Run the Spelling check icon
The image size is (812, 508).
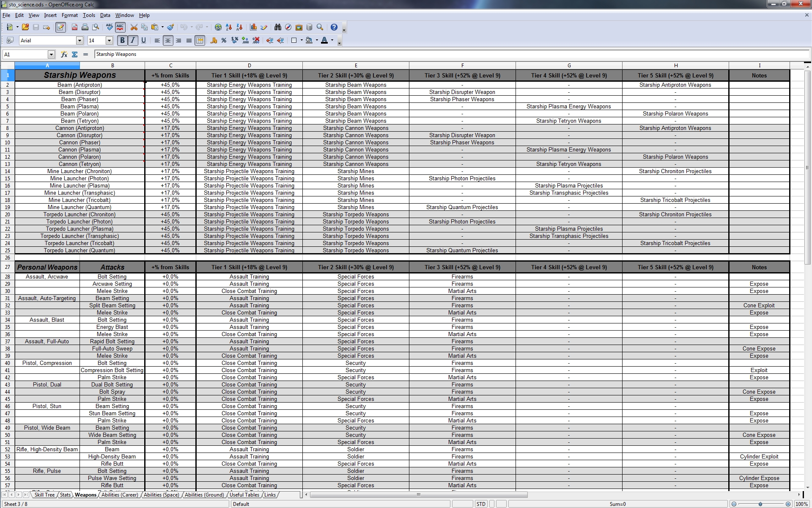(110, 27)
